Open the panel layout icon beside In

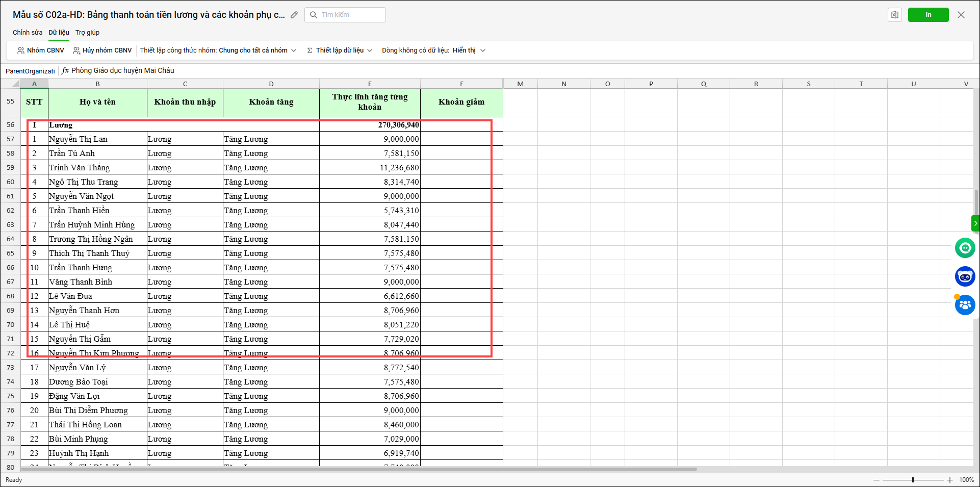[894, 15]
